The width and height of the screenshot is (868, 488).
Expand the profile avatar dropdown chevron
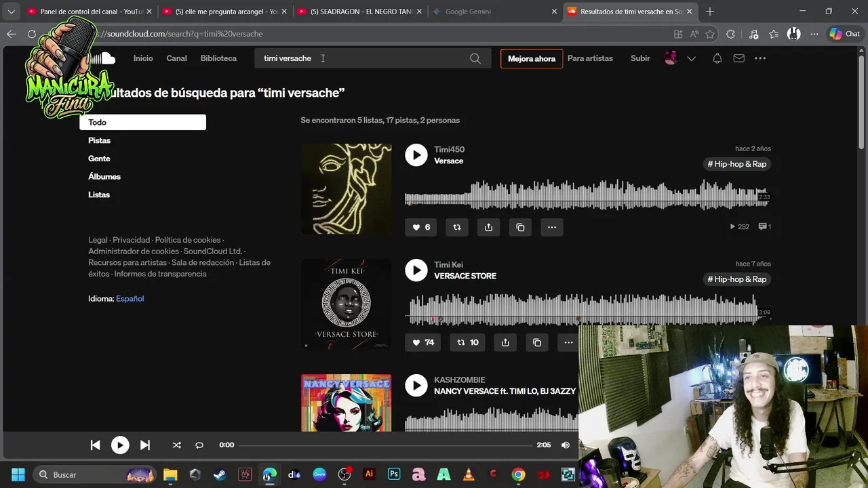691,58
